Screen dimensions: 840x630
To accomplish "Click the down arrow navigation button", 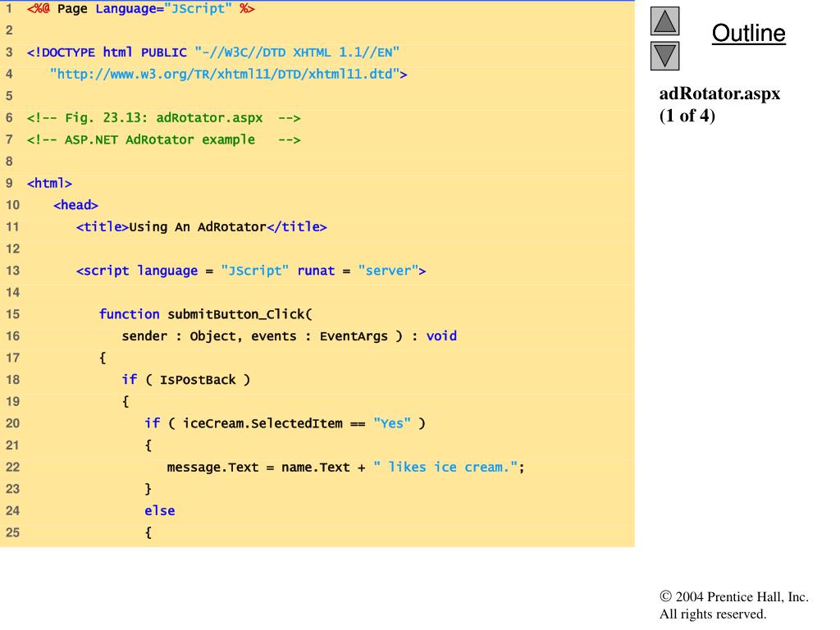I will [x=664, y=56].
